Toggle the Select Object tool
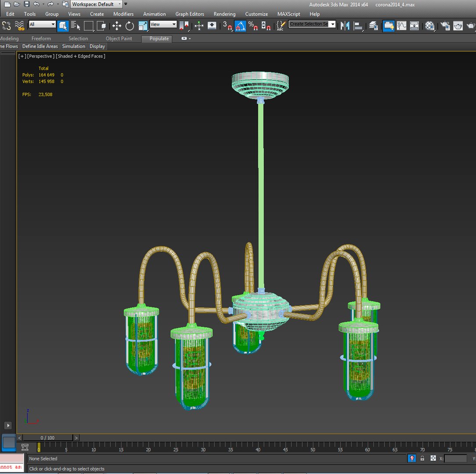The image size is (476, 474). 63,26
